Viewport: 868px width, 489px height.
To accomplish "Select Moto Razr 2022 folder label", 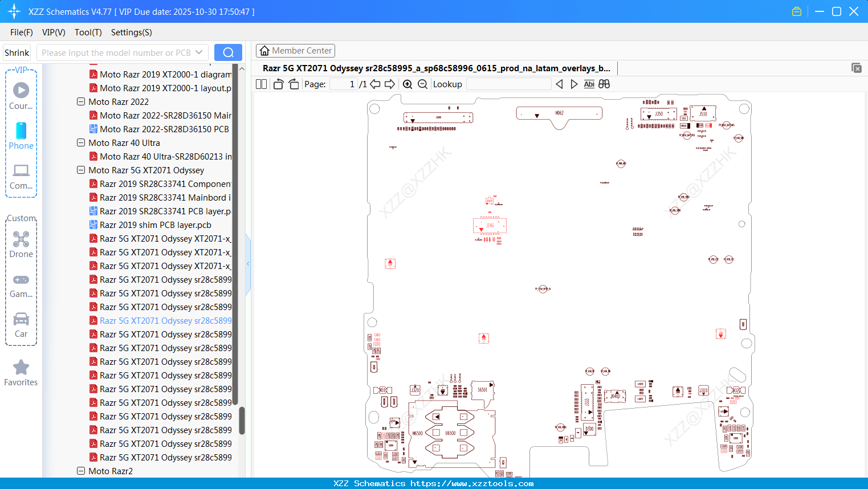I will [x=119, y=101].
